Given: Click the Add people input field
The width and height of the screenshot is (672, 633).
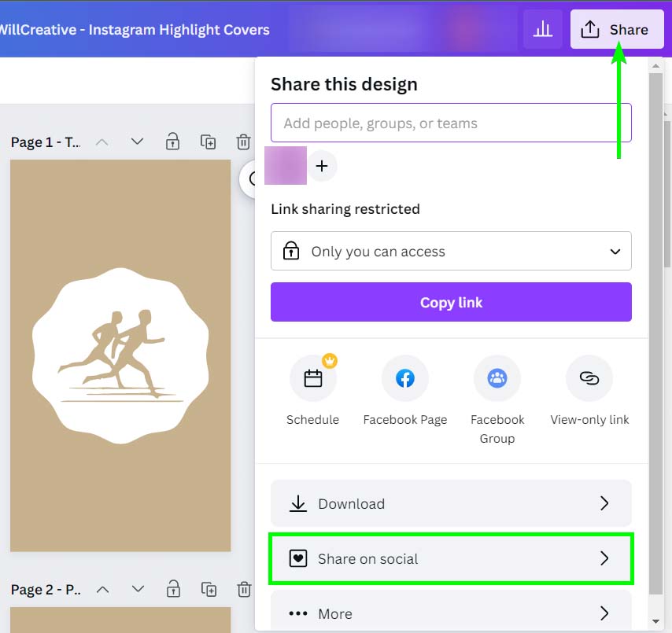Looking at the screenshot, I should [x=451, y=123].
